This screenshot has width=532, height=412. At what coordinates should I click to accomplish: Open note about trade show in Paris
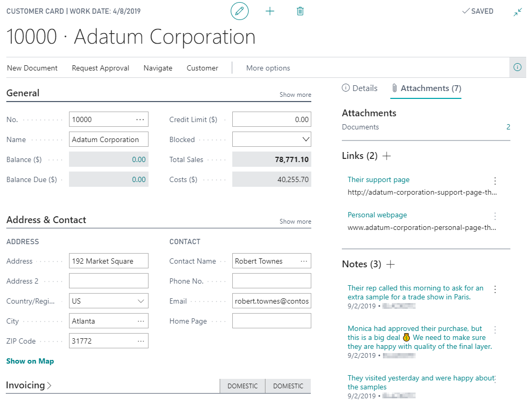[x=415, y=293]
